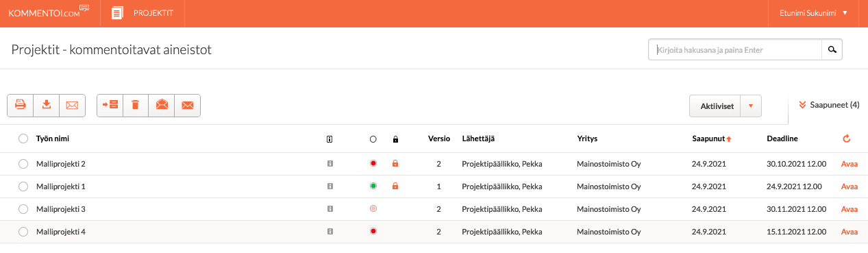Image resolution: width=868 pixels, height=253 pixels.
Task: Click the trash delete icon
Action: click(136, 105)
